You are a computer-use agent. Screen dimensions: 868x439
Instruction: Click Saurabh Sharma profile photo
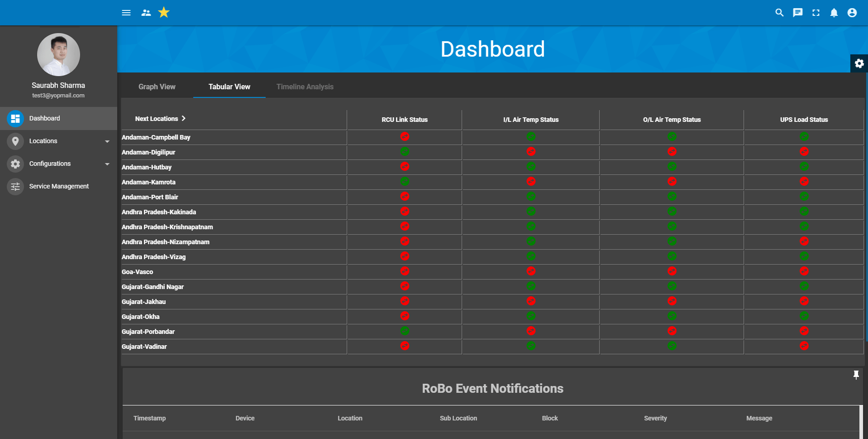pyautogui.click(x=58, y=54)
